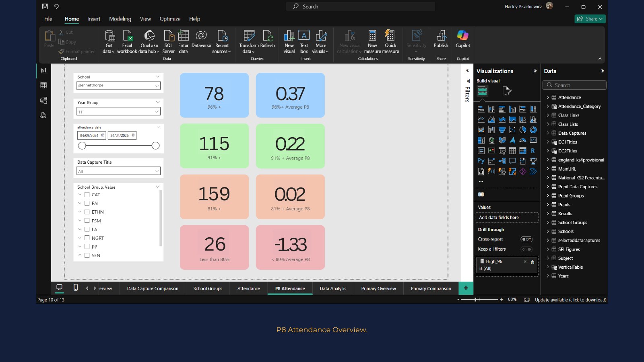Open OneLake data hub
The image size is (644, 362).
coord(149,41)
